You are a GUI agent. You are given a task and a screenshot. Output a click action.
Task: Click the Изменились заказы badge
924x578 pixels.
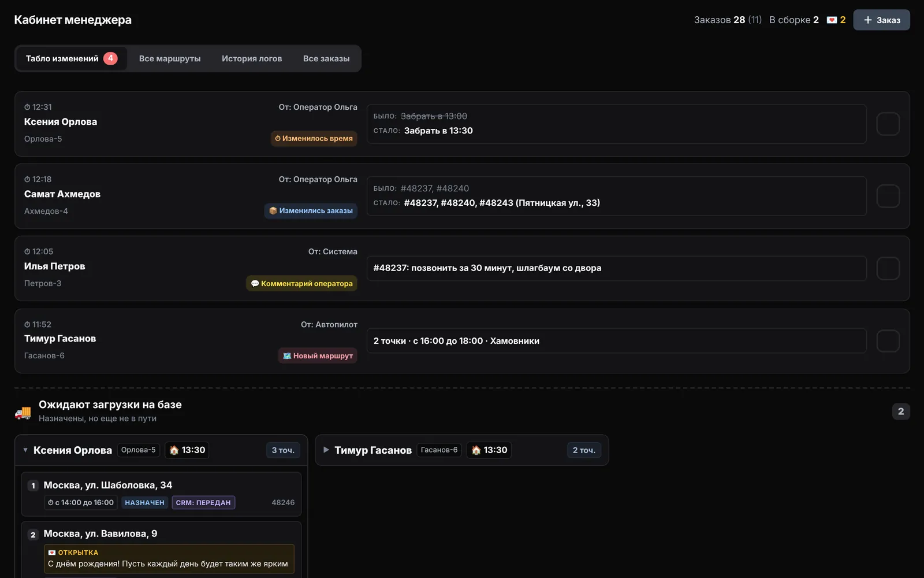click(311, 211)
